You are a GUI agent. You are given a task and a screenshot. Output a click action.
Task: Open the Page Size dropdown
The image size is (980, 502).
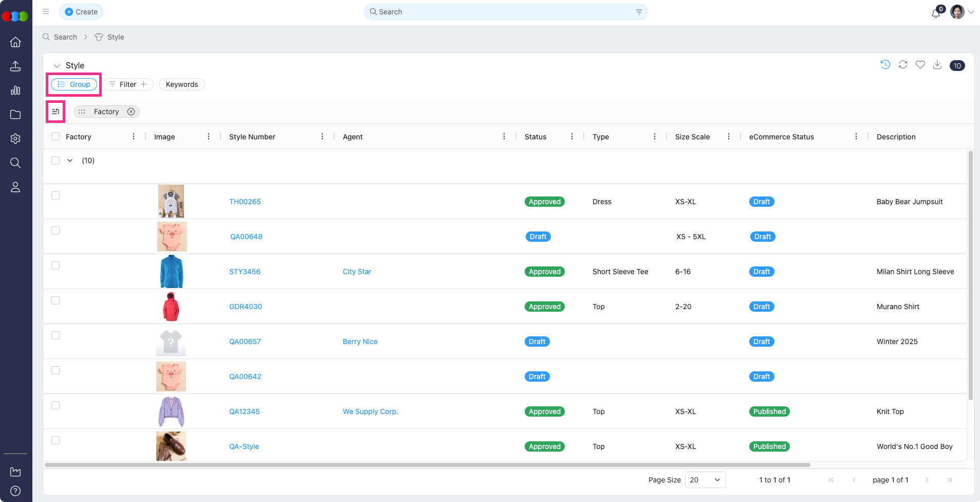(705, 480)
